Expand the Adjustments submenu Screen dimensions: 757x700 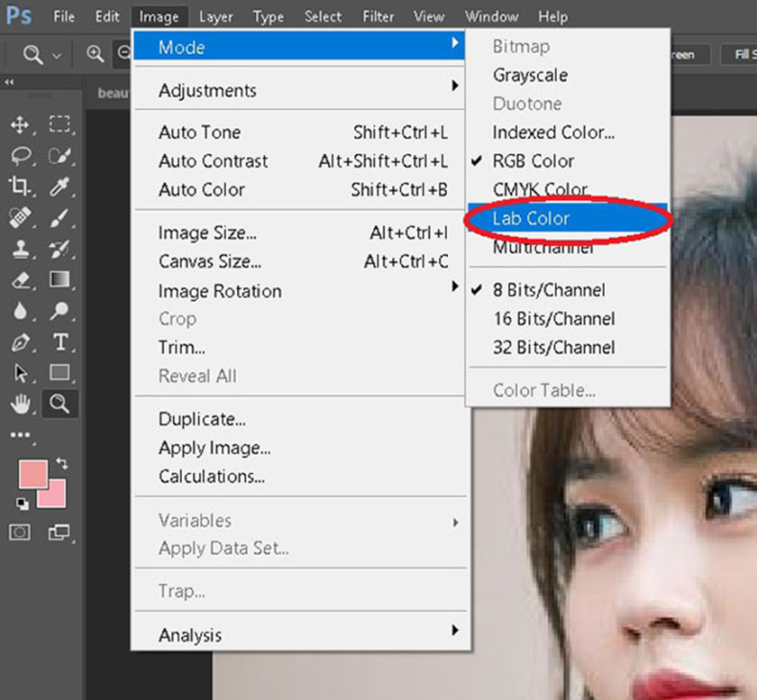pos(299,90)
